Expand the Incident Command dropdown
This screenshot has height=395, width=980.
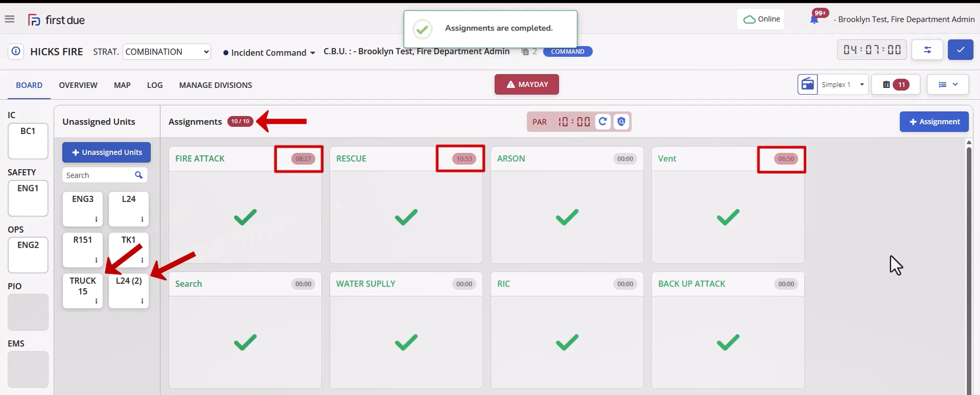[269, 52]
